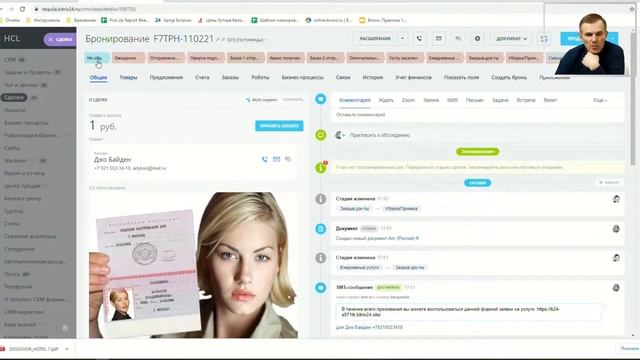Open the Заказы tab

click(230, 77)
